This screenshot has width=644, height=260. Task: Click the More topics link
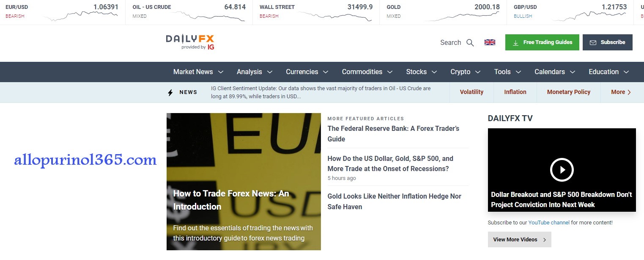[621, 92]
